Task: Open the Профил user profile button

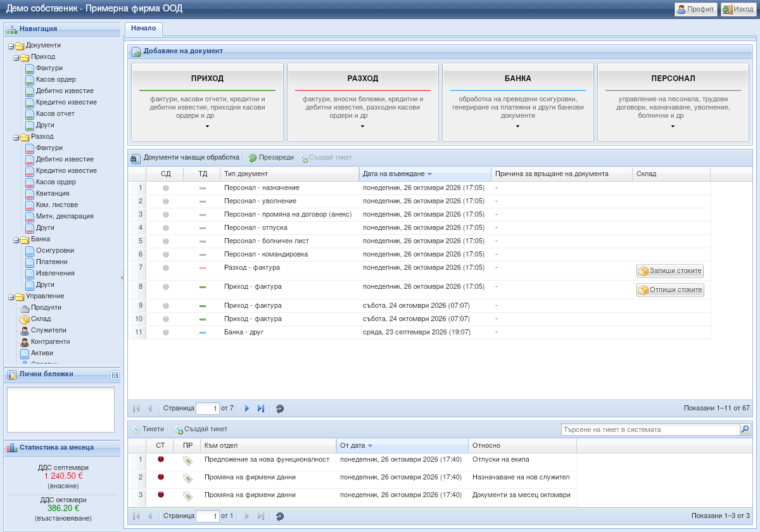Action: pyautogui.click(x=695, y=9)
